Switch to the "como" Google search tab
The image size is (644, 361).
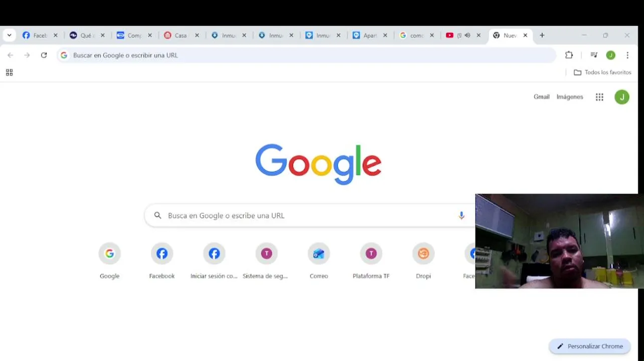click(x=411, y=36)
